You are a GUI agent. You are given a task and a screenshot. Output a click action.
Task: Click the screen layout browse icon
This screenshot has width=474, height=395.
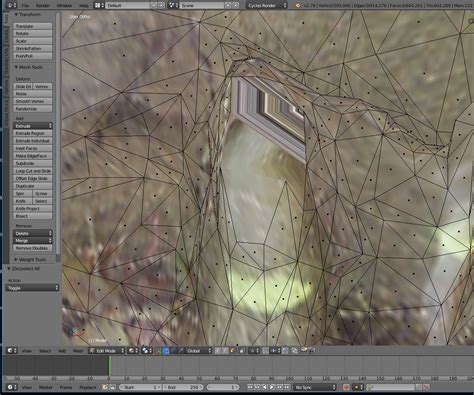[99, 5]
